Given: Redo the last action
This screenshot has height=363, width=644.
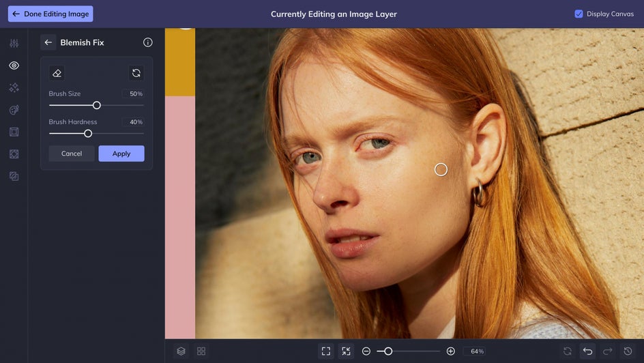Looking at the screenshot, I should 608,351.
